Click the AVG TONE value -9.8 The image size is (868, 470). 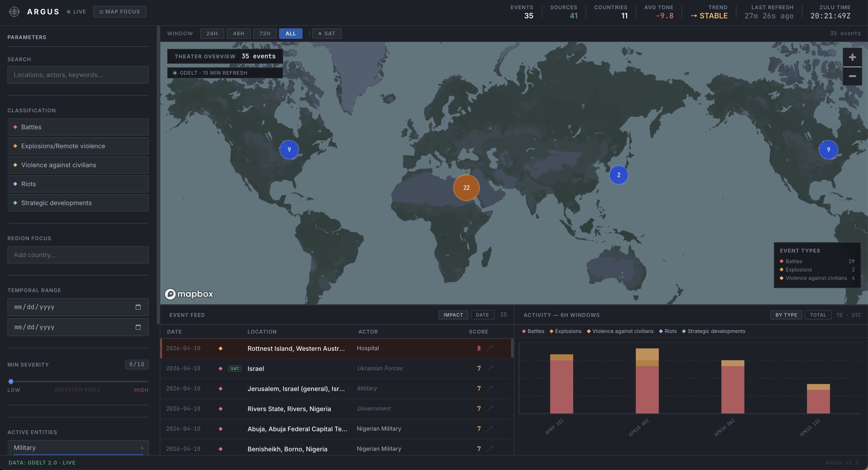pos(664,16)
